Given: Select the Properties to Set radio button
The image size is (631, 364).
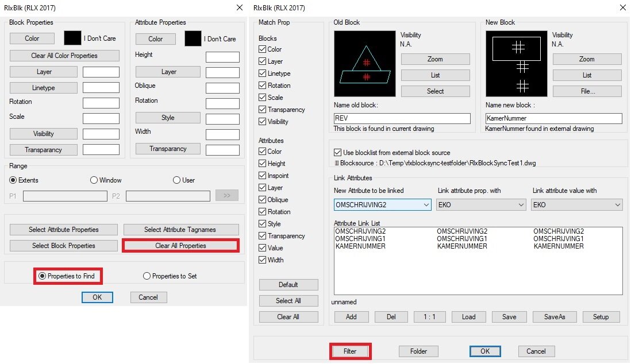Looking at the screenshot, I should click(147, 276).
